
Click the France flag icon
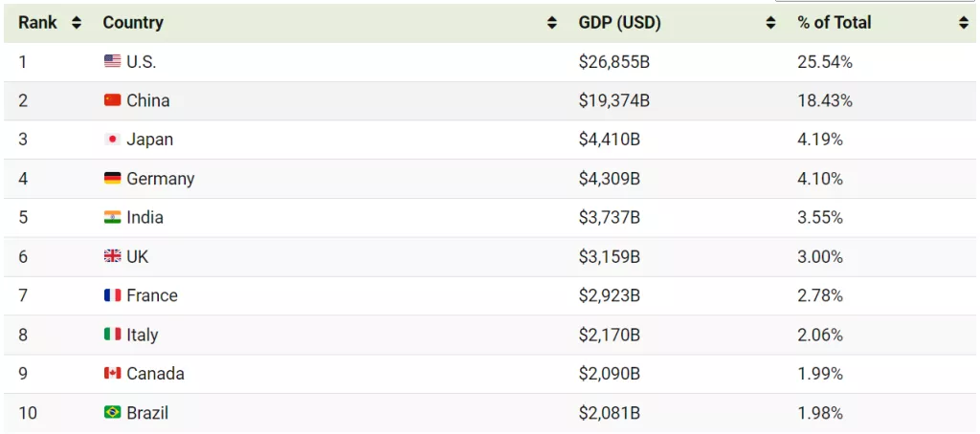[x=112, y=295]
